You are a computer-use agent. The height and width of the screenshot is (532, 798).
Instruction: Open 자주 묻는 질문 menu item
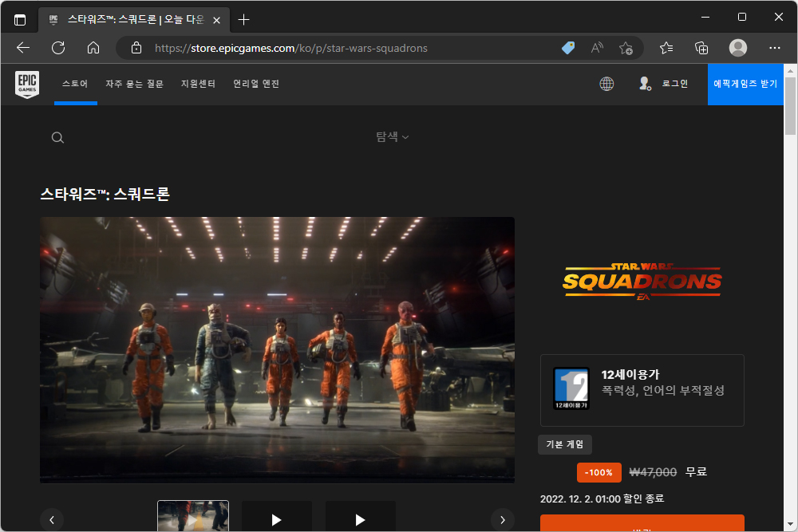(134, 84)
